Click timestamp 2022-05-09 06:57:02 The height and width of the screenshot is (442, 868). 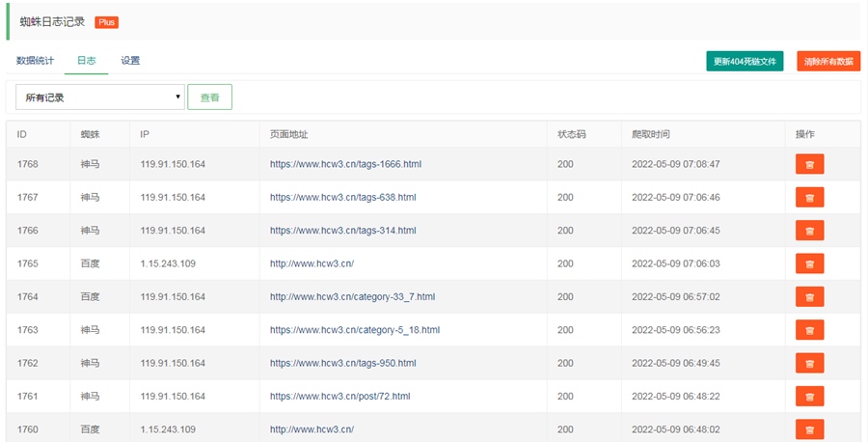[676, 297]
